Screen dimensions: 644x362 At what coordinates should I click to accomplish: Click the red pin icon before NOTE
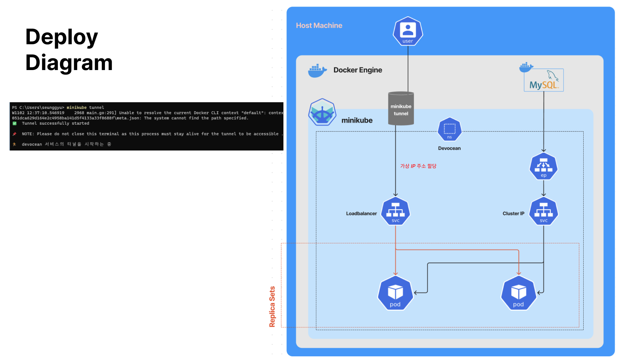(x=14, y=134)
